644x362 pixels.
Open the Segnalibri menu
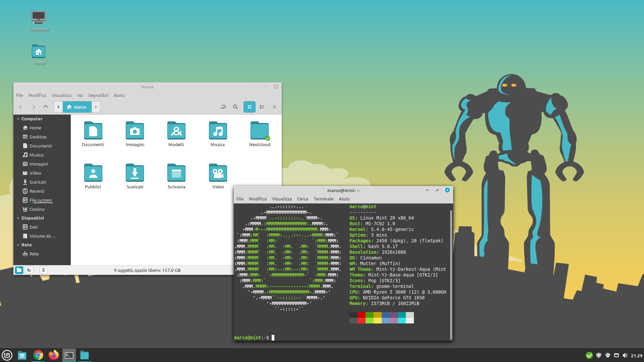(98, 95)
